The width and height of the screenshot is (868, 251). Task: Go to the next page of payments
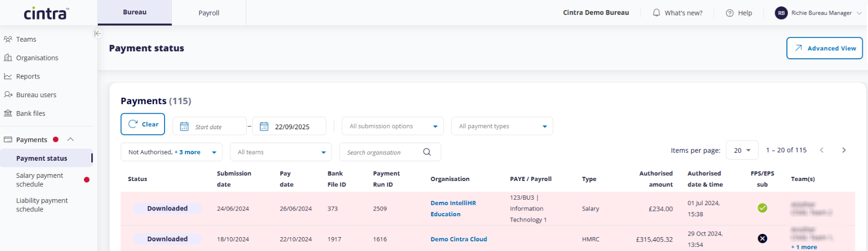(x=844, y=150)
